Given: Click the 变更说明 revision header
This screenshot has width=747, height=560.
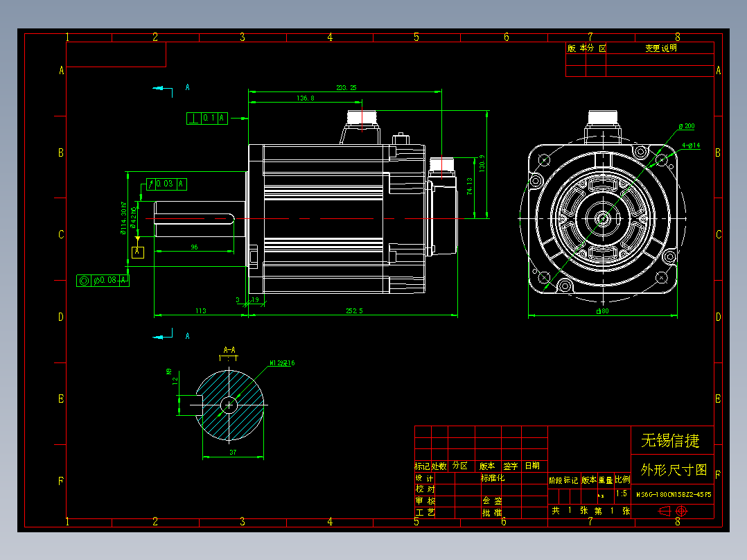Looking at the screenshot, I should pos(661,48).
